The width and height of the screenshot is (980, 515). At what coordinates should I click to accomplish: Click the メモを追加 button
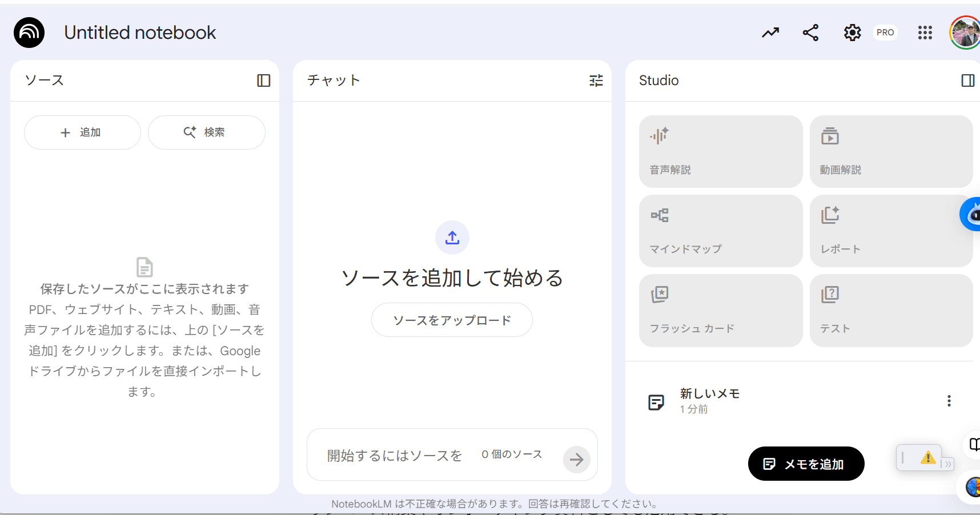[806, 464]
